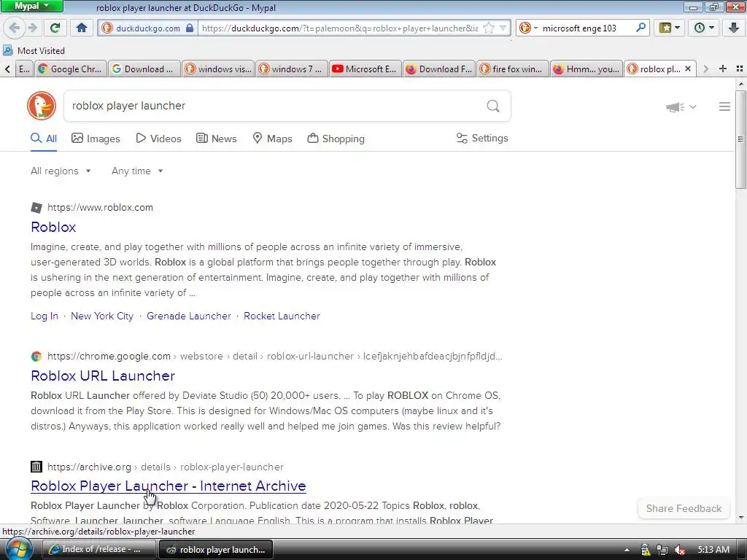
Task: Open the Windows Start orb
Action: coord(18,549)
